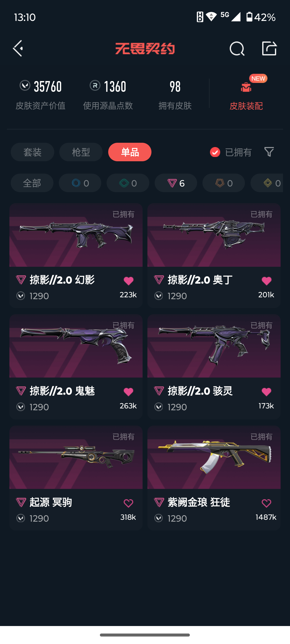This screenshot has width=290, height=644.
Task: Like 起源 冥驹 with heart icon
Action: (128, 503)
